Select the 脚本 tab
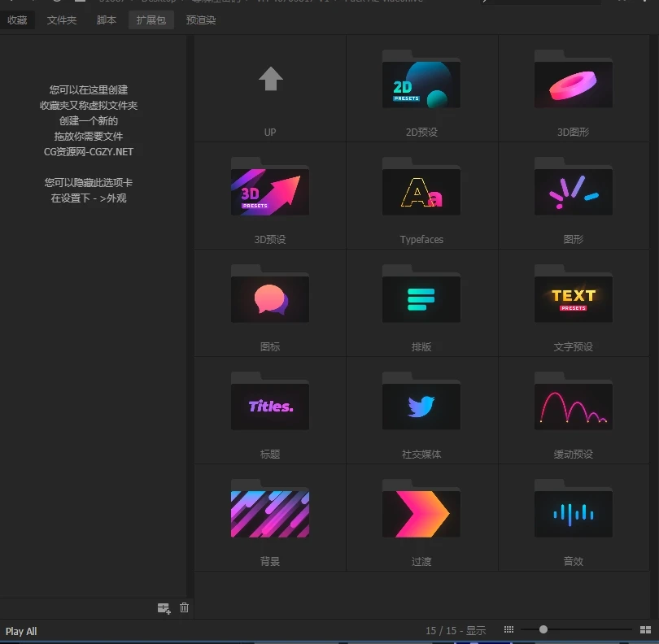This screenshot has width=659, height=644. (107, 20)
